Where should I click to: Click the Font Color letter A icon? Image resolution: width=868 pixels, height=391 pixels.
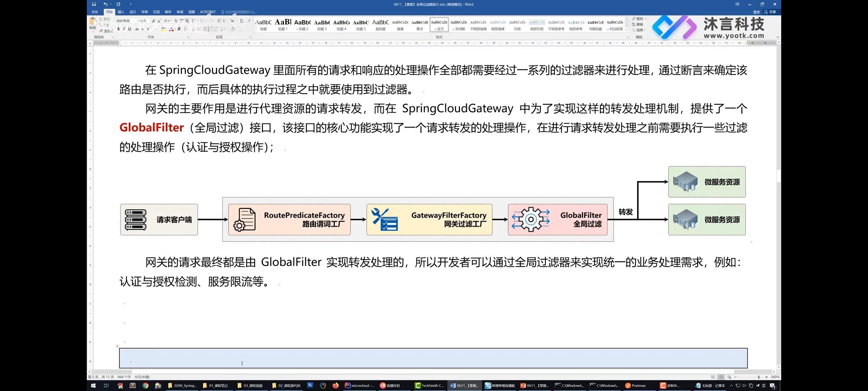(171, 29)
